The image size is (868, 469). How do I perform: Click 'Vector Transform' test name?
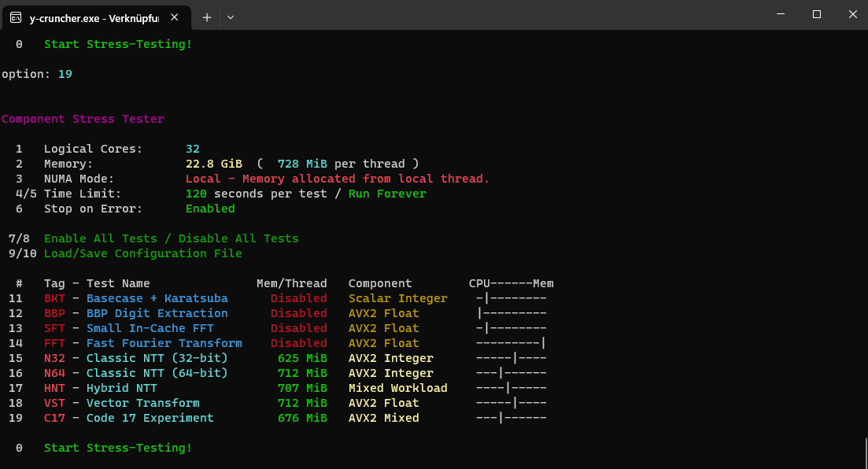pos(142,403)
